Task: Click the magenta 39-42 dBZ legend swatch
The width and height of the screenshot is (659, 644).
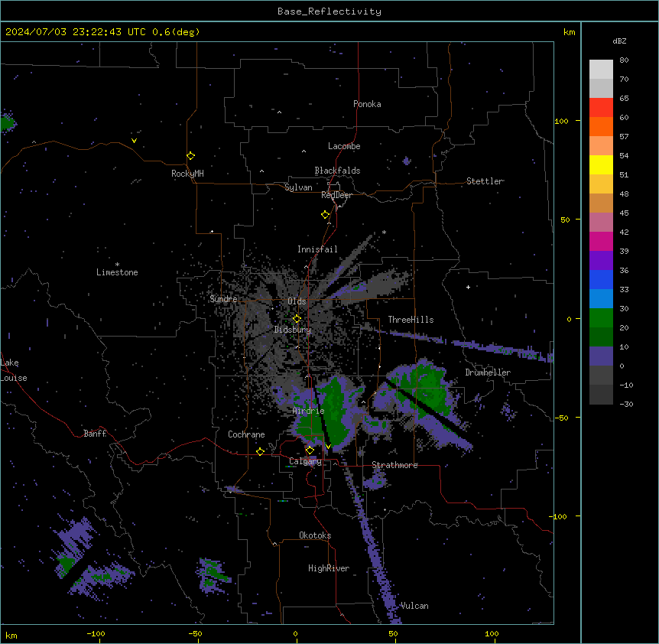Action: [601, 241]
